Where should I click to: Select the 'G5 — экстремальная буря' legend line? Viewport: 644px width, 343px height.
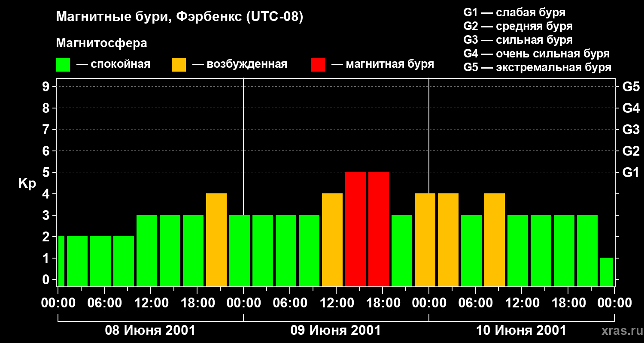click(537, 67)
